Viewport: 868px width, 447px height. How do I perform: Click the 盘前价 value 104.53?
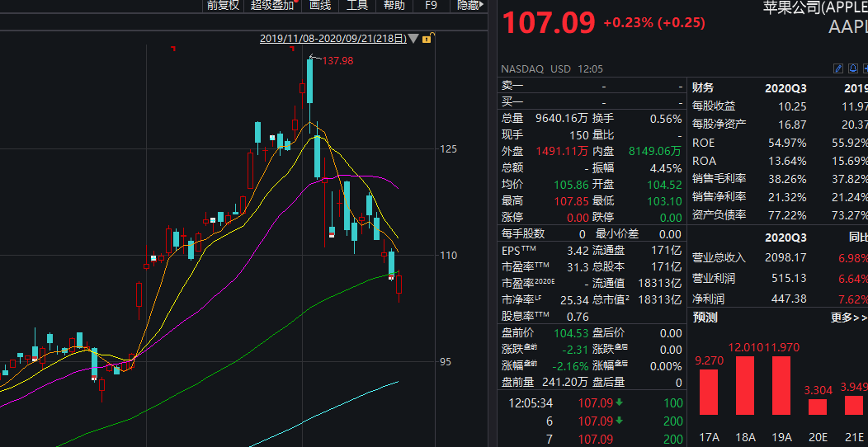coord(571,333)
